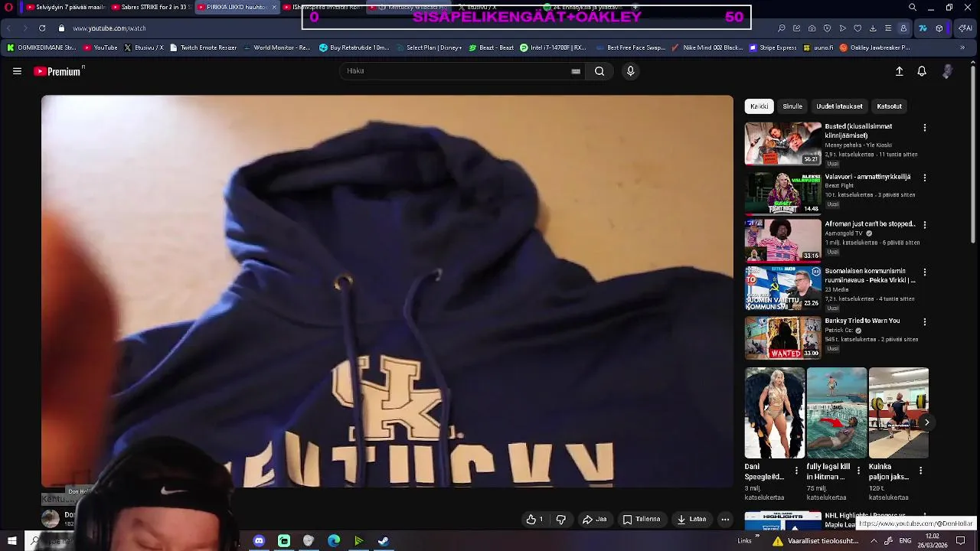Open the YouTube account avatar menu
Viewport: 980px width, 551px height.
[948, 71]
